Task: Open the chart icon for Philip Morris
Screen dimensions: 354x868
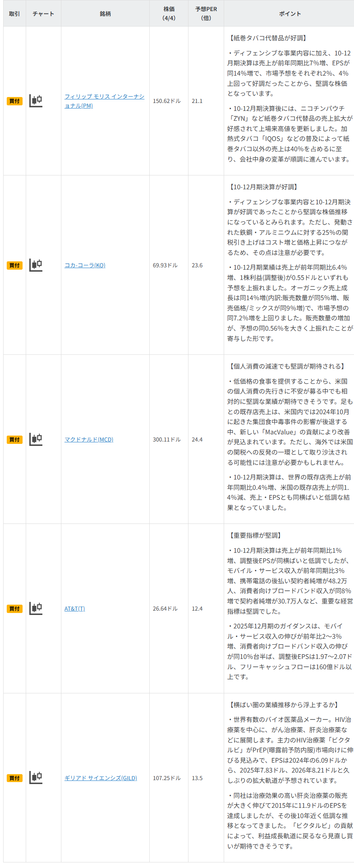Action: click(x=36, y=101)
